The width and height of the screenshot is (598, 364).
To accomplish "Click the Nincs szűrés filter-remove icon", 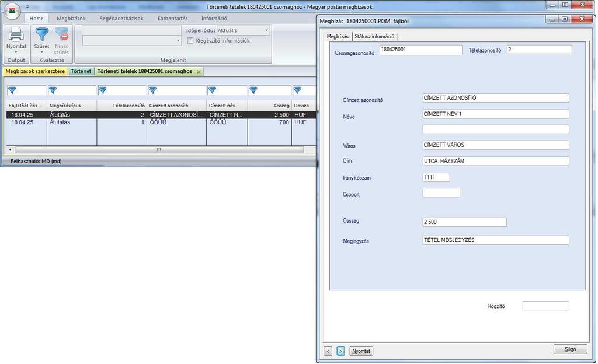I will click(61, 34).
